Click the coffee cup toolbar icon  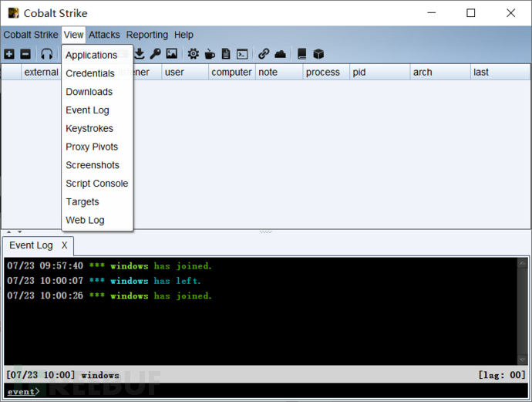[x=210, y=54]
